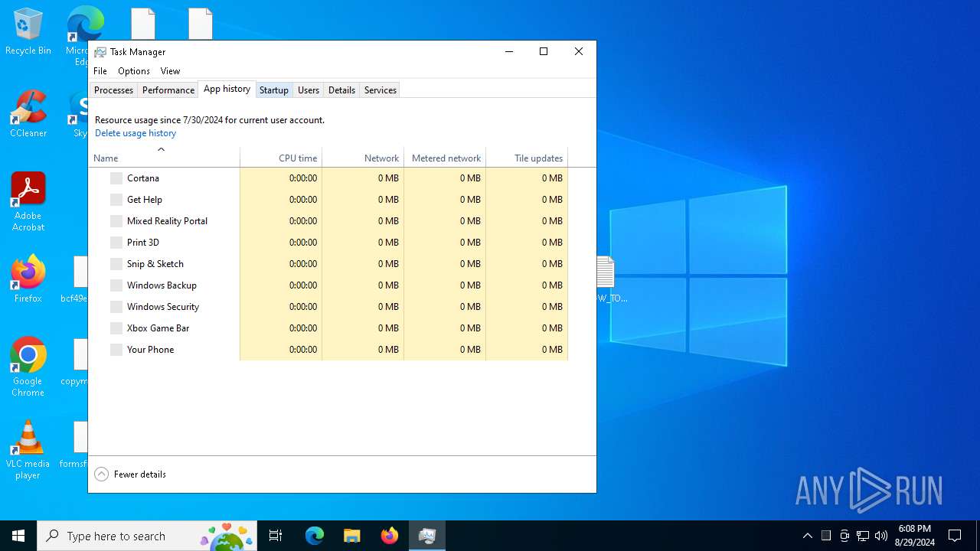
Task: Open Firefox from taskbar
Action: (x=390, y=536)
